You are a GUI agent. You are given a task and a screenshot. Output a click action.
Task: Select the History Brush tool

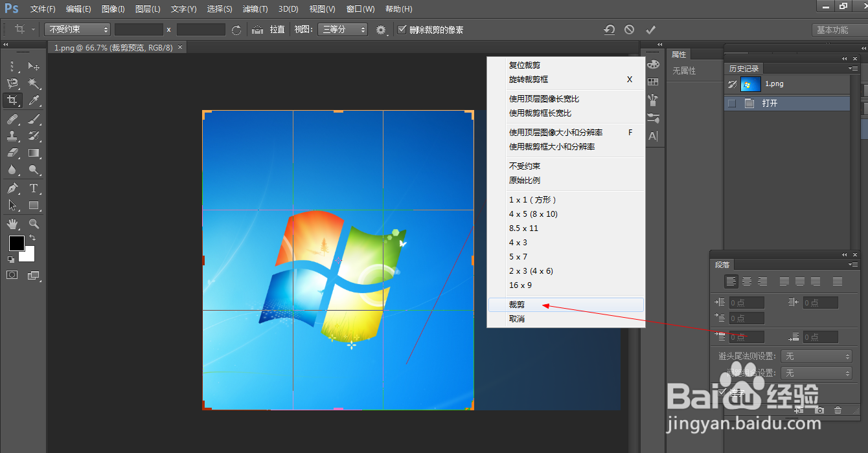click(x=34, y=136)
